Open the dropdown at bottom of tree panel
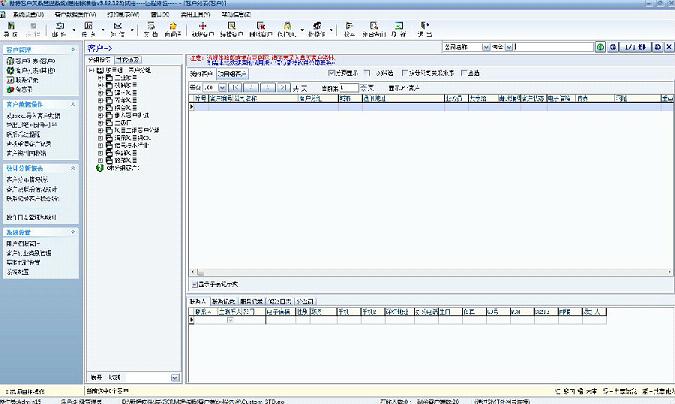This screenshot has height=404, width=675. tap(175, 377)
